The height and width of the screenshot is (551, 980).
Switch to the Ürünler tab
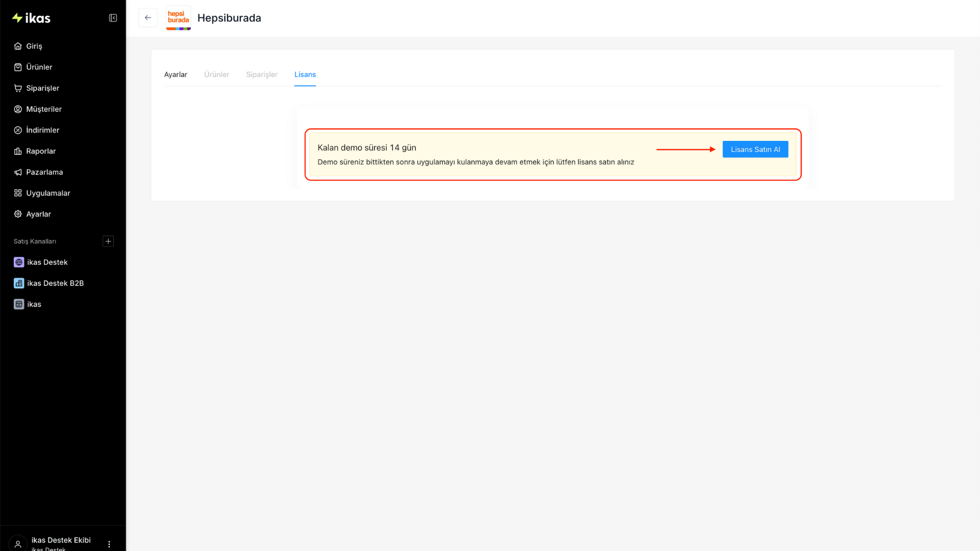[216, 74]
